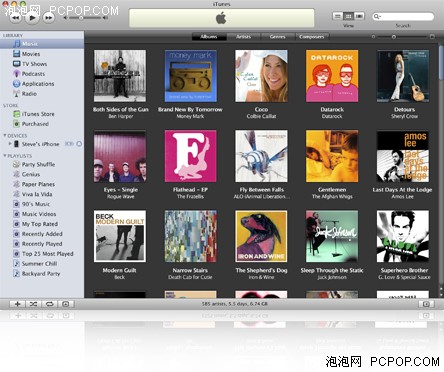This screenshot has width=444, height=372.
Task: Click the rewind previous track button
Action: 15,18
